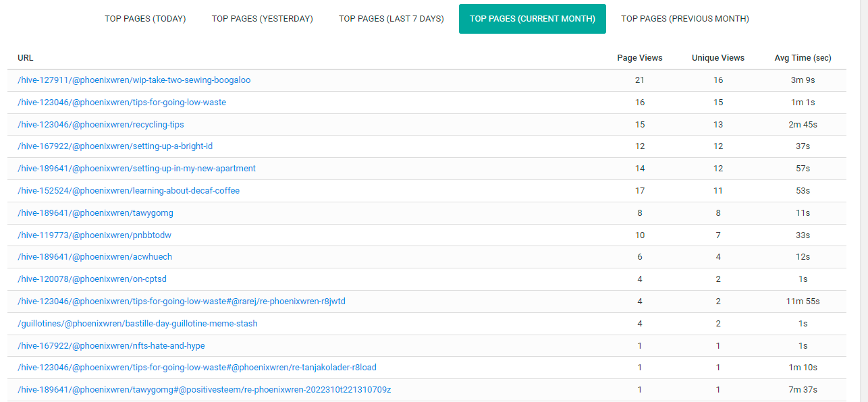Click Top Pages (Current Month) tab
The image size is (868, 402).
pos(533,19)
